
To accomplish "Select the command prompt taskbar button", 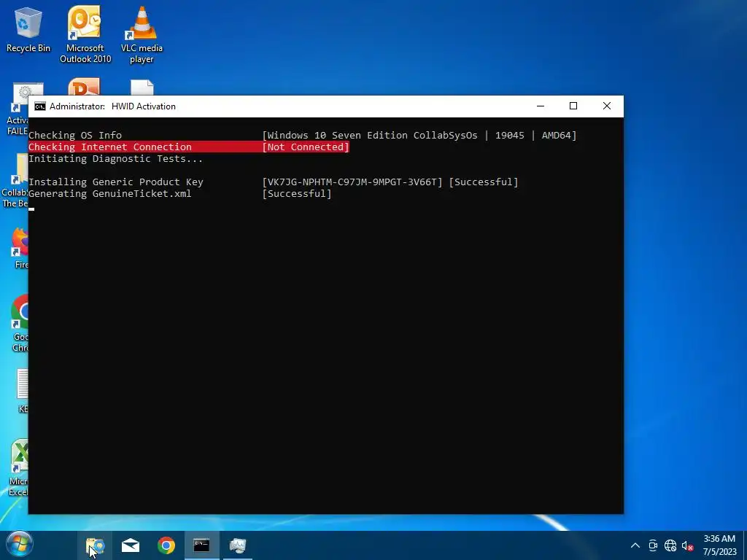I will (x=201, y=545).
